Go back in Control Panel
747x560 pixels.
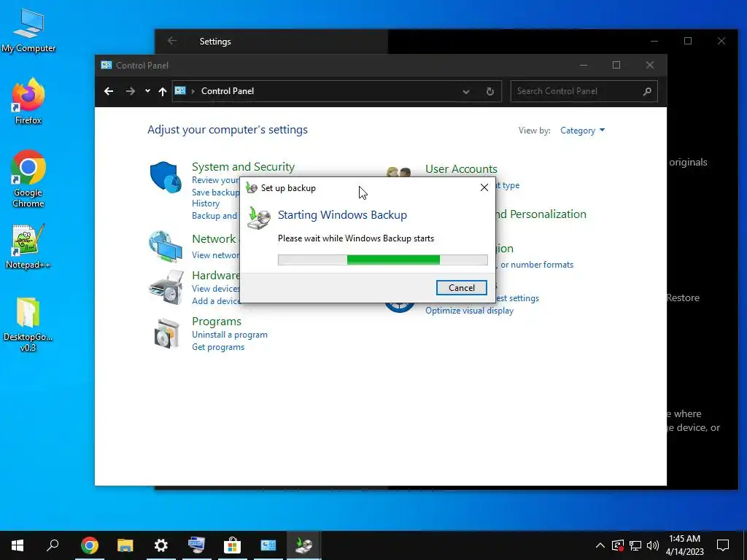109,91
